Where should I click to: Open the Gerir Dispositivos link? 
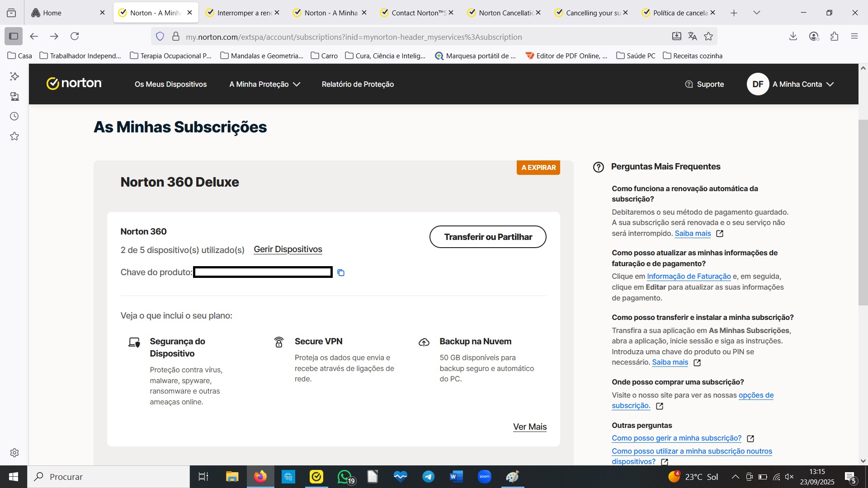288,249
